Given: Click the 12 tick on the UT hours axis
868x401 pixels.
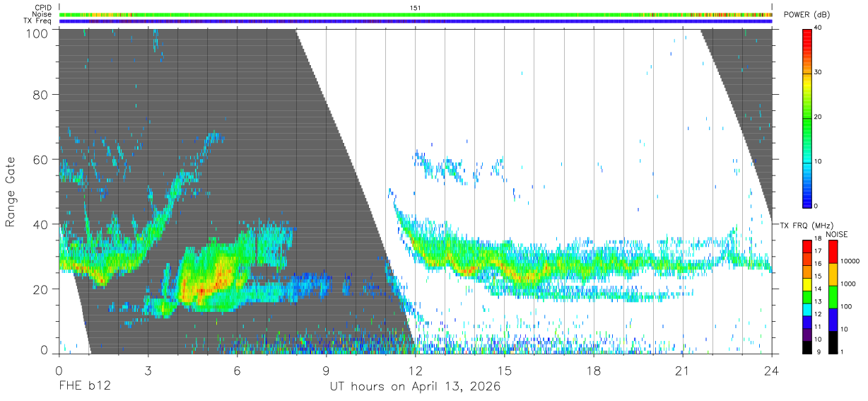Looking at the screenshot, I should pos(416,370).
